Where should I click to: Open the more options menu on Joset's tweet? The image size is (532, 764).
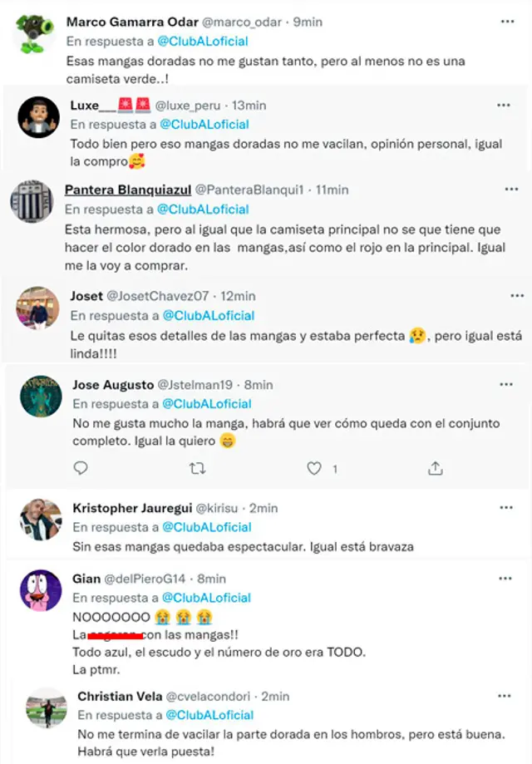[517, 296]
